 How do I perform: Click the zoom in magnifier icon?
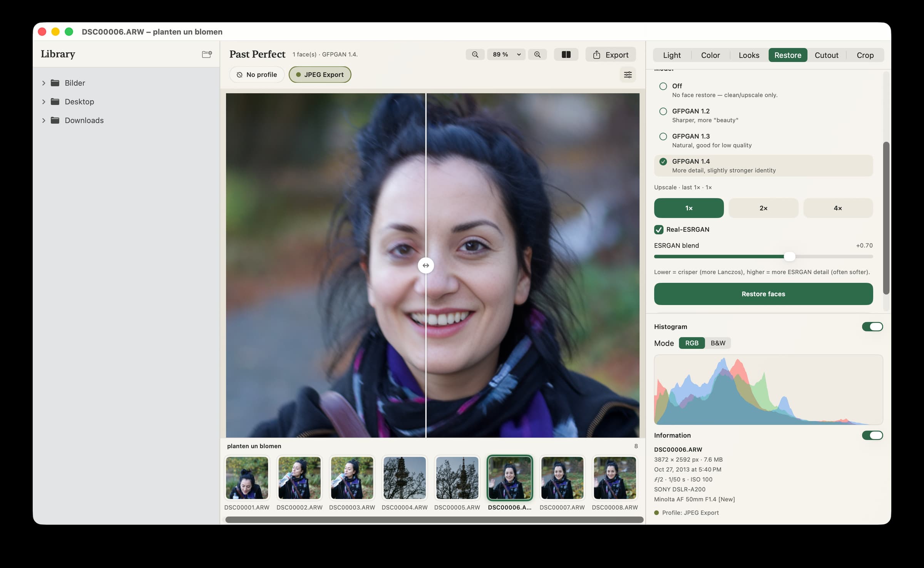[537, 55]
